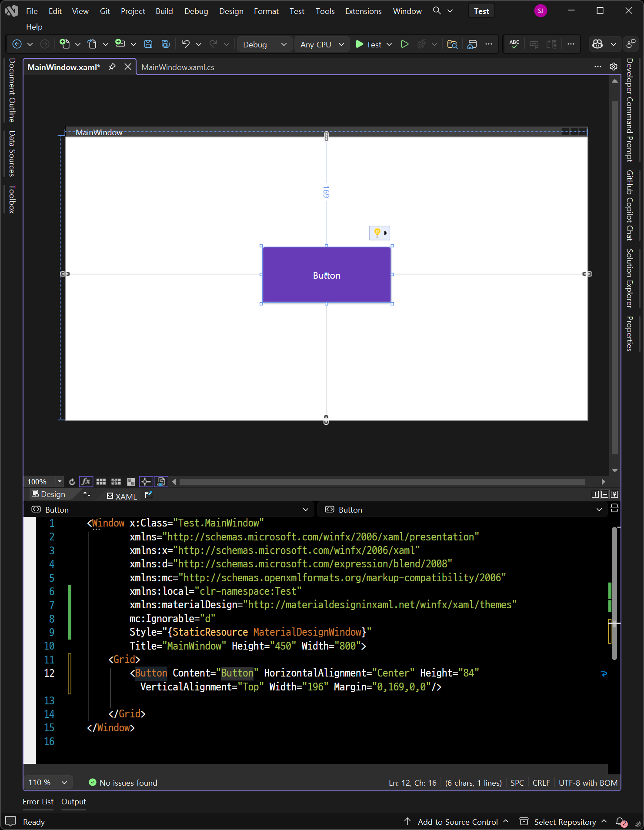
Task: Click the split editor icon beside Button dropdown
Action: (614, 508)
